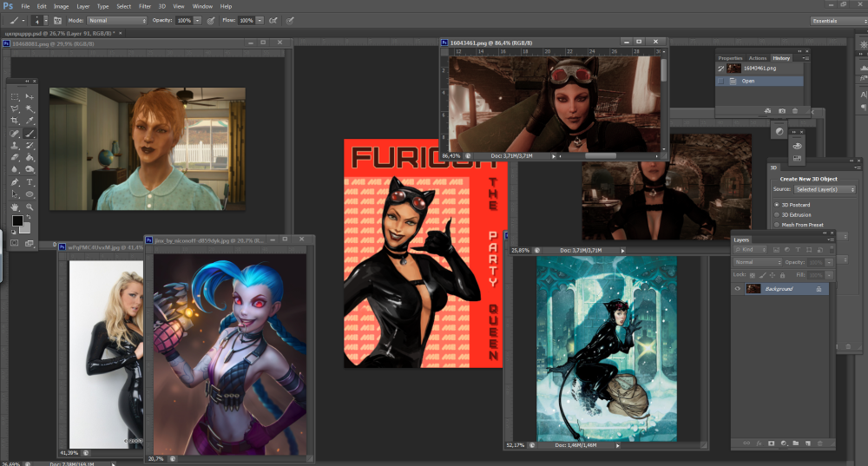The height and width of the screenshot is (466, 868).
Task: Toggle lock transparent pixels in Layers panel
Action: pos(753,275)
